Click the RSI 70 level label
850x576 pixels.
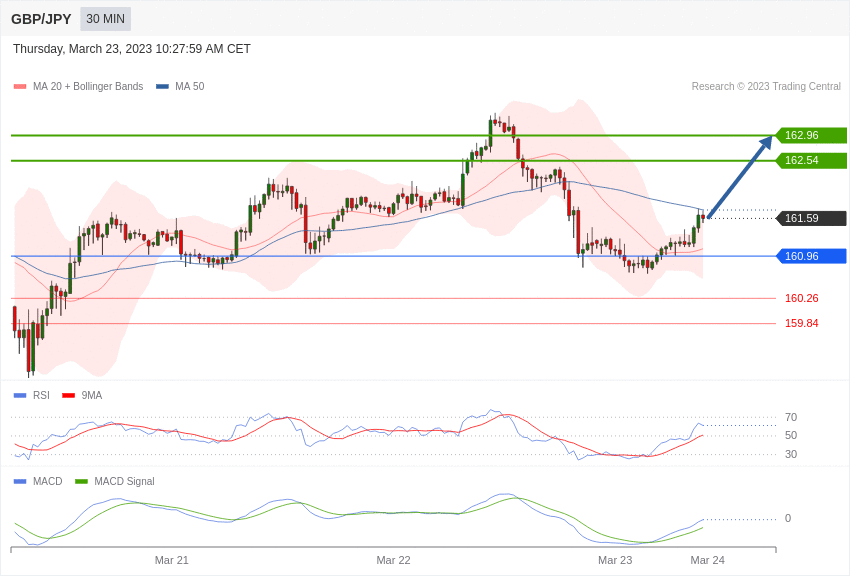click(x=791, y=417)
